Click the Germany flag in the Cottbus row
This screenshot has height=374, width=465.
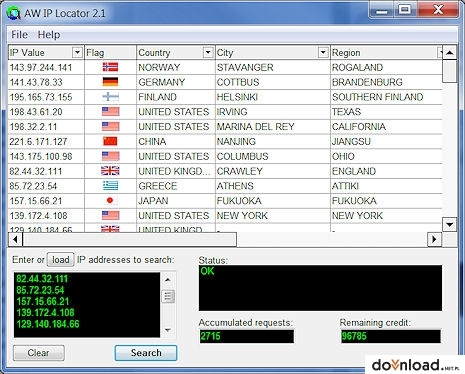(x=110, y=82)
